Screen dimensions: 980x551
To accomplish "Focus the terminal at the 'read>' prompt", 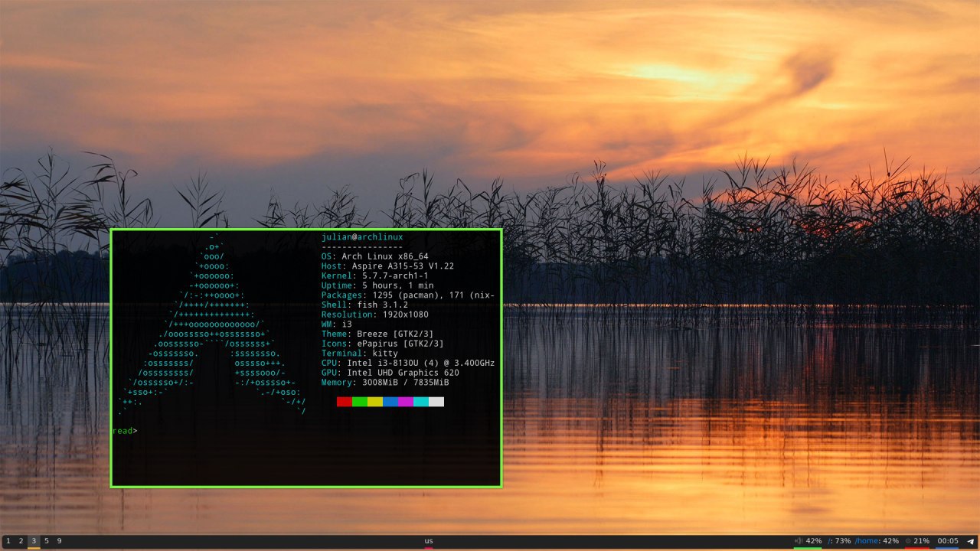I will (125, 431).
